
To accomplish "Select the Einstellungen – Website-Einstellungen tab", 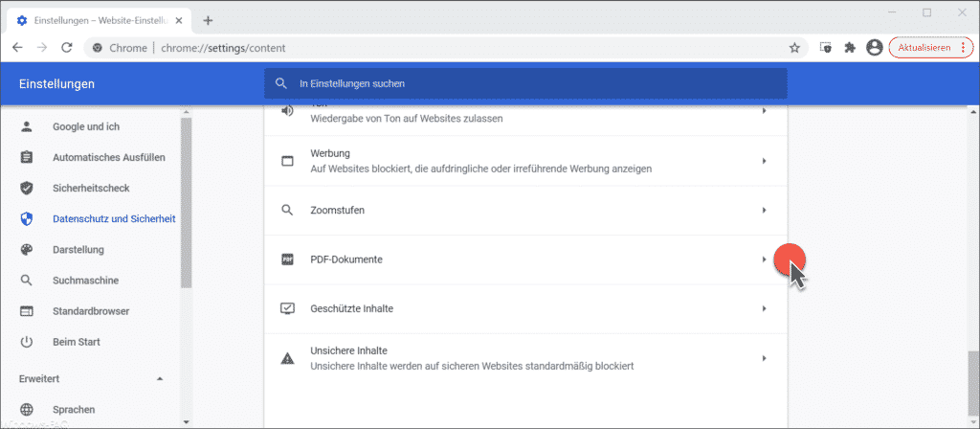I will point(100,21).
